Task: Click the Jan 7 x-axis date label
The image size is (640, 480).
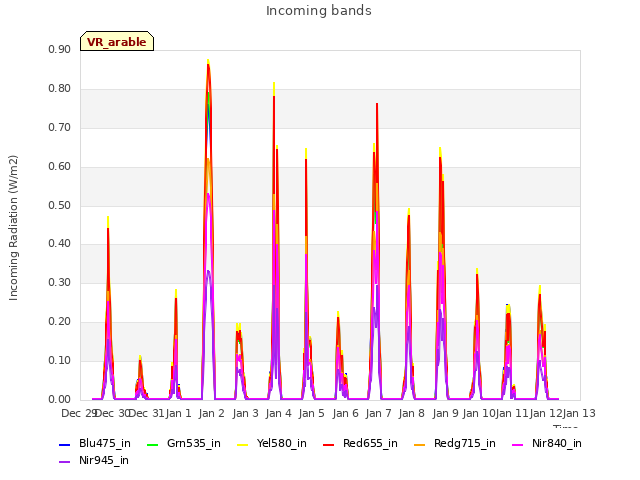Action: point(378,413)
